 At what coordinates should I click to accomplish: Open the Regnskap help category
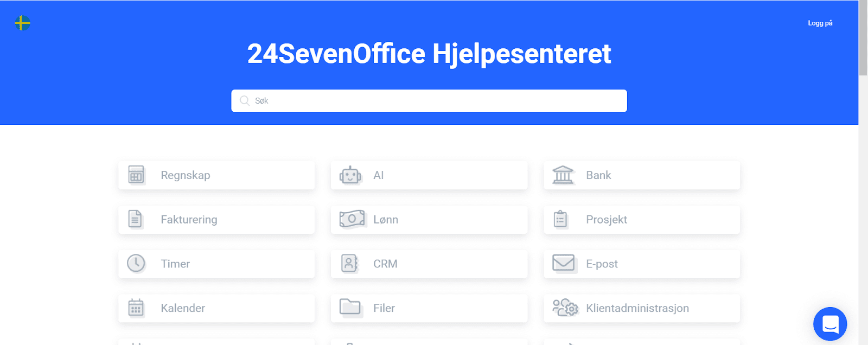pyautogui.click(x=216, y=175)
